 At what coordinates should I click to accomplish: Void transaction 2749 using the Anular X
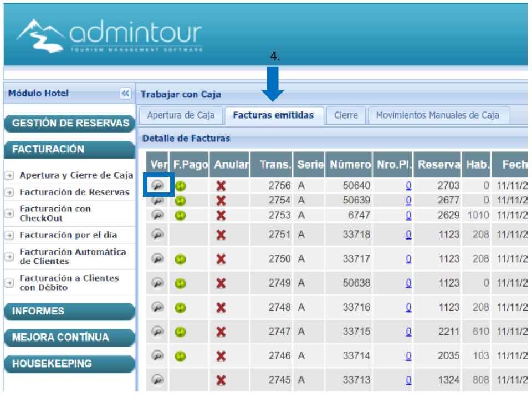221,283
